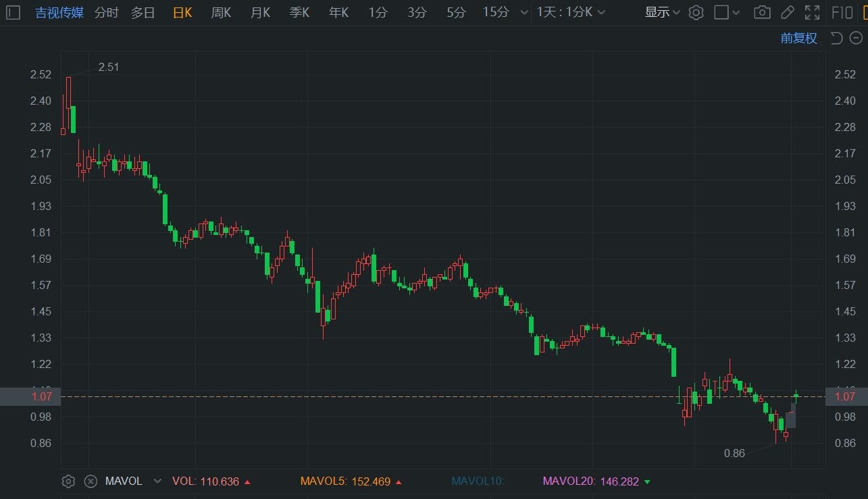Open the MAVOL indicator dropdown

click(157, 481)
